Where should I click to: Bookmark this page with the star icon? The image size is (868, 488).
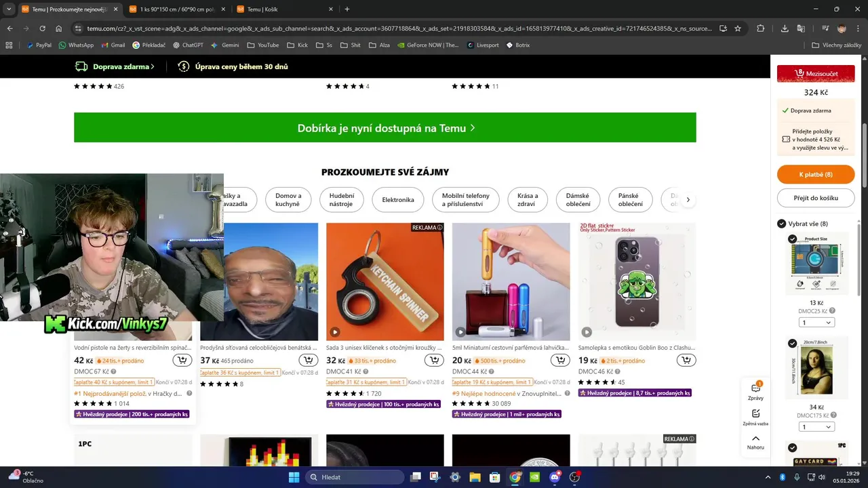coord(738,28)
